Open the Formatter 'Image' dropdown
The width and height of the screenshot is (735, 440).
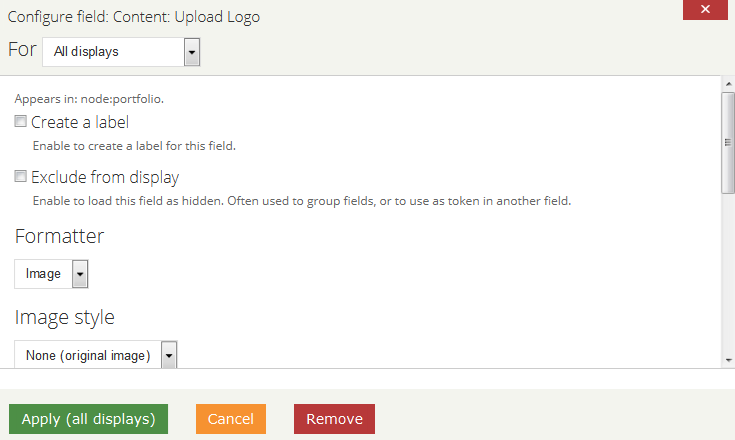click(51, 274)
